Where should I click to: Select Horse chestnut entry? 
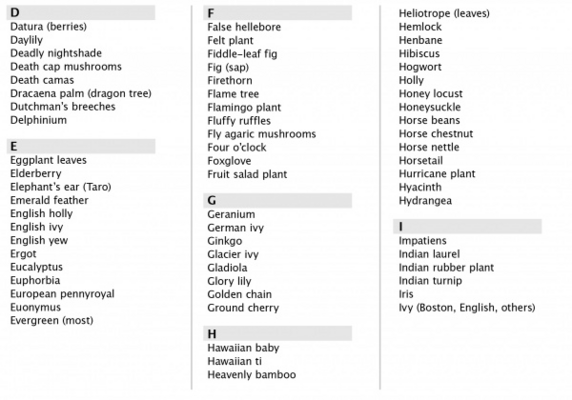(x=436, y=134)
